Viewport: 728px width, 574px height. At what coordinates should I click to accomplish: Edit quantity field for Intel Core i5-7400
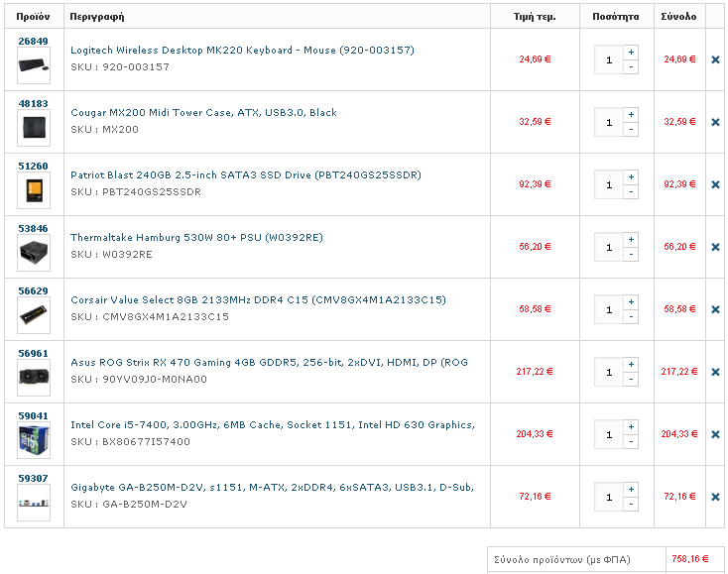[x=609, y=434]
